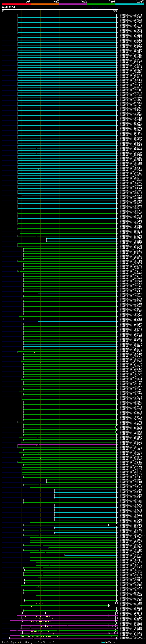Screen dimensions: 146x644
Task: Click the purple alignment bar for UniRef100_Q948Y6
Action: tap(69, 613)
